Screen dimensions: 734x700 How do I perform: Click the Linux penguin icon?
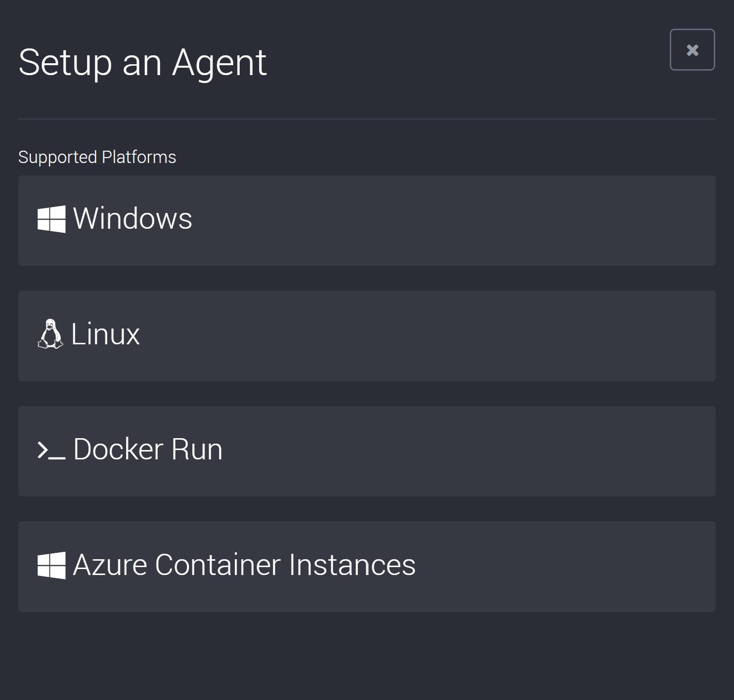tap(50, 334)
